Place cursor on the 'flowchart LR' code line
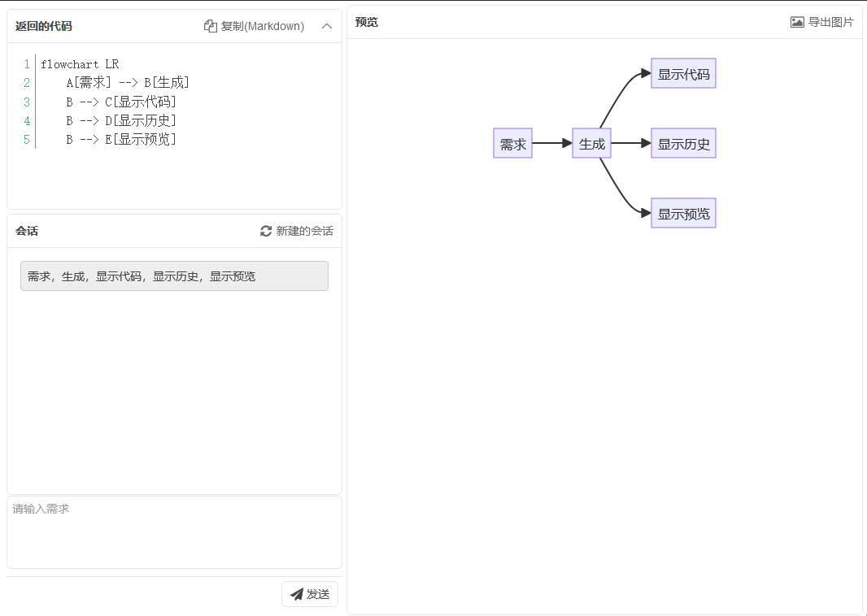867x616 pixels. tap(80, 64)
